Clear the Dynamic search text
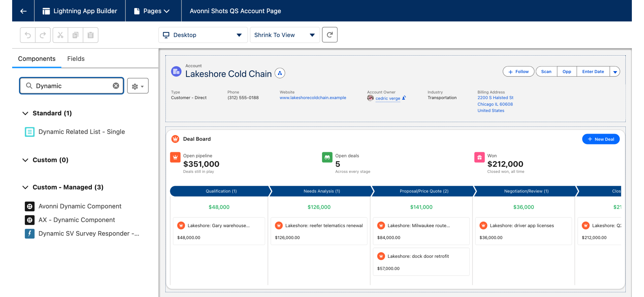Screen dimensions: 644x297 tap(116, 86)
